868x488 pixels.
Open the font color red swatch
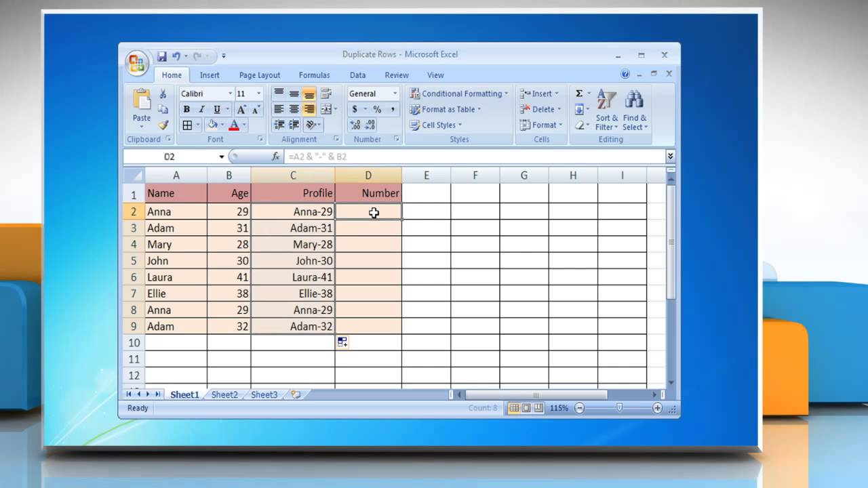point(234,125)
